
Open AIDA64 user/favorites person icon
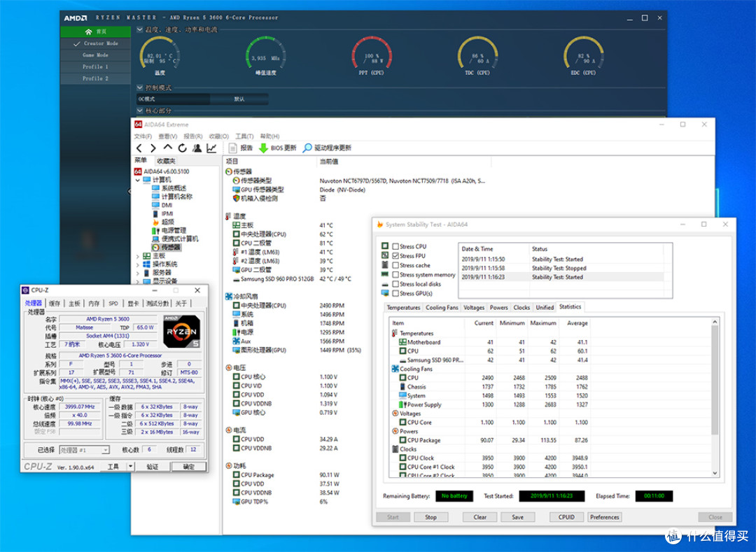click(x=197, y=148)
